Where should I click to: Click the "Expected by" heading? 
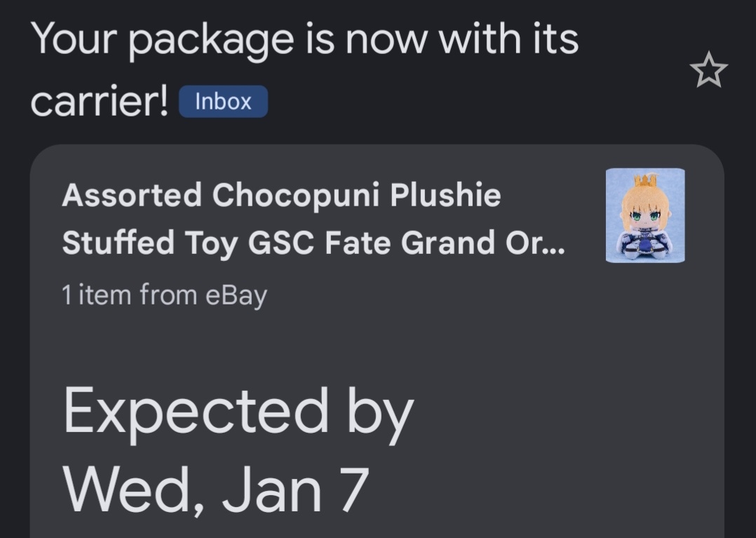tap(238, 412)
